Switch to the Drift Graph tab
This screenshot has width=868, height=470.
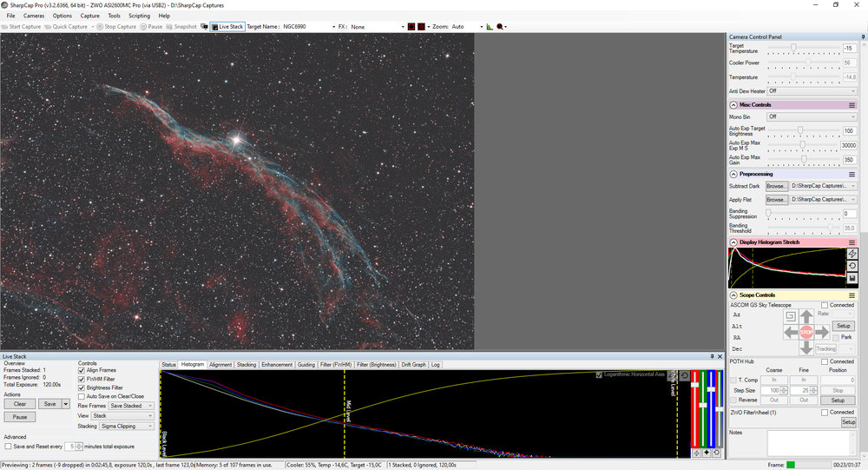point(413,365)
